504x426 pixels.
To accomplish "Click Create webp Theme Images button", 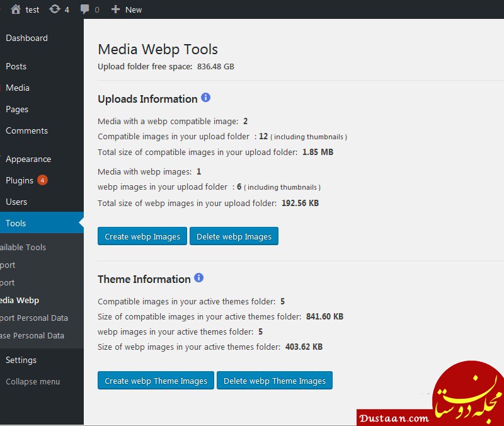I will tap(156, 381).
